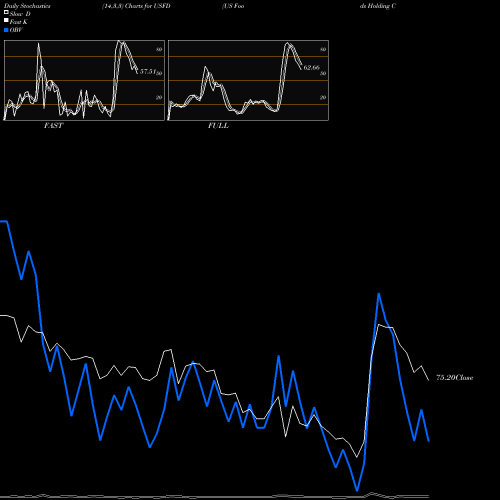Click the 'Fast K' legend label
Screen dimensions: 500x500
19,22
